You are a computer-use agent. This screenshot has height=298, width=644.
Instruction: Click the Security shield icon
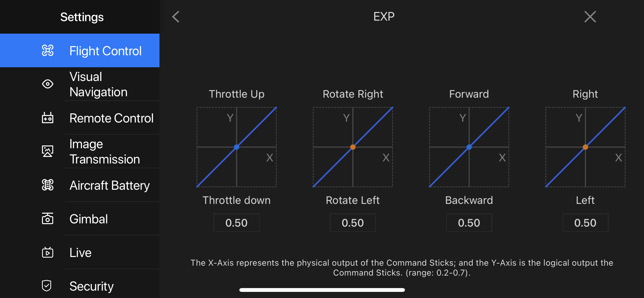(47, 286)
